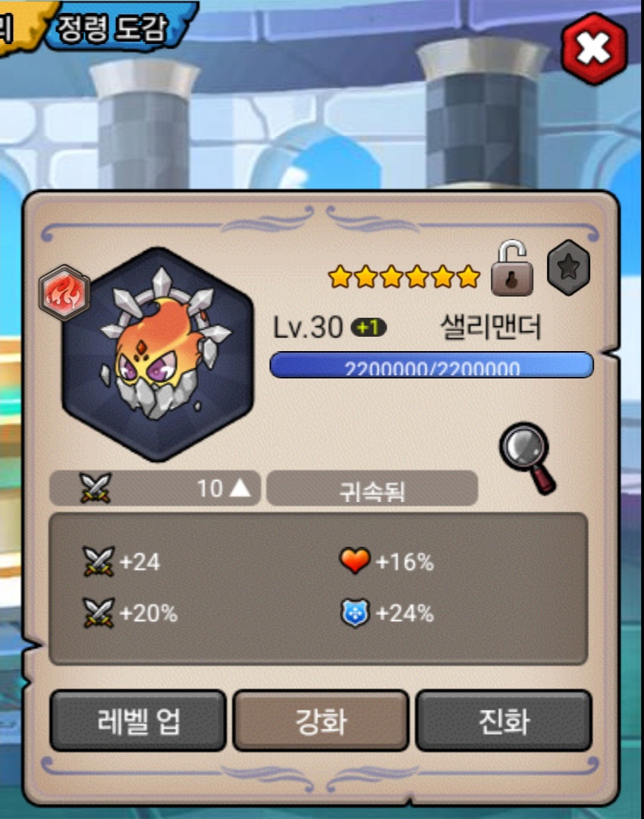This screenshot has width=644, height=819.
Task: Click the crossed swords icon beside 10
Action: tap(96, 488)
